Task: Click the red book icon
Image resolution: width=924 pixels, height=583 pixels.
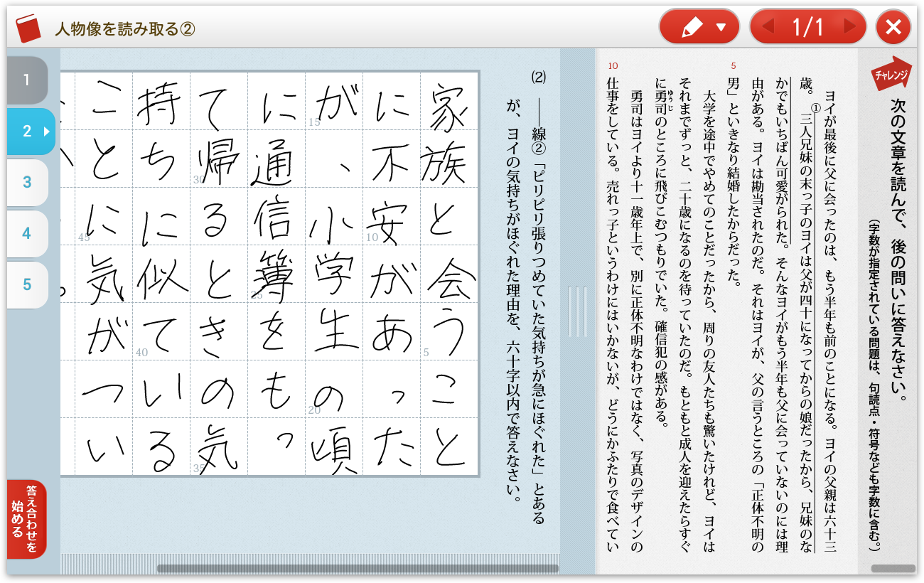Action: tap(29, 28)
